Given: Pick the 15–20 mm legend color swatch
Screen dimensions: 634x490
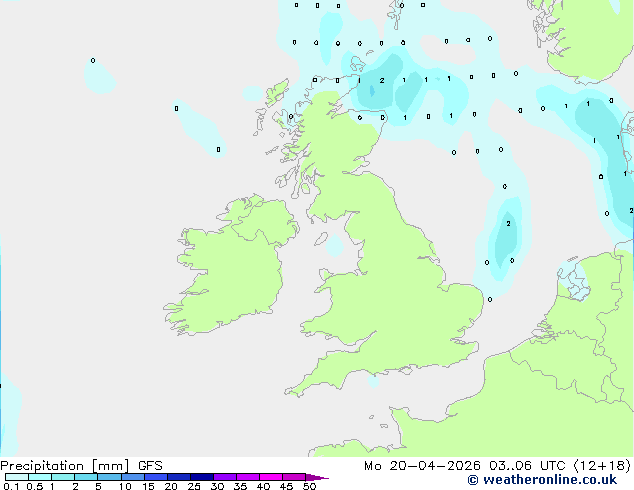Looking at the screenshot, I should (155, 477).
